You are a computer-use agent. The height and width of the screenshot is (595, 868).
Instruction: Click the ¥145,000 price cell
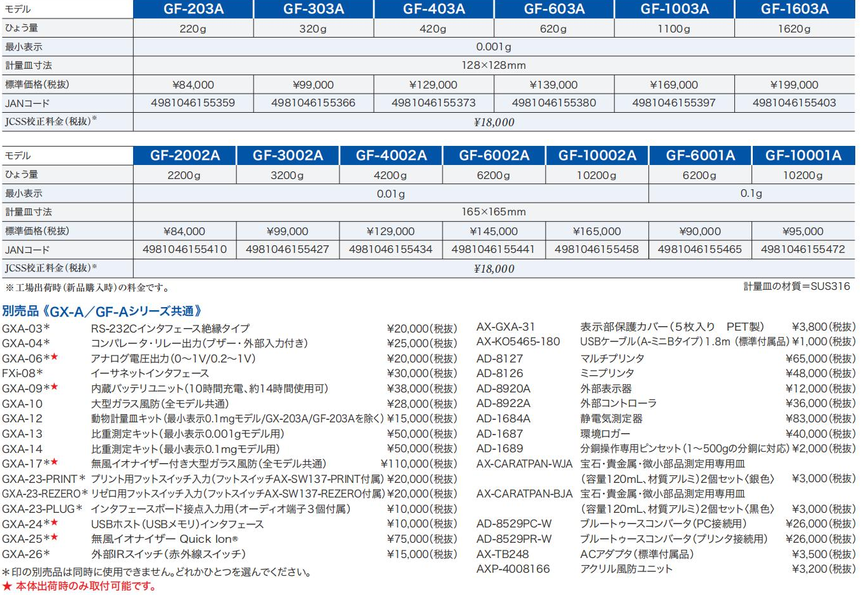click(494, 231)
